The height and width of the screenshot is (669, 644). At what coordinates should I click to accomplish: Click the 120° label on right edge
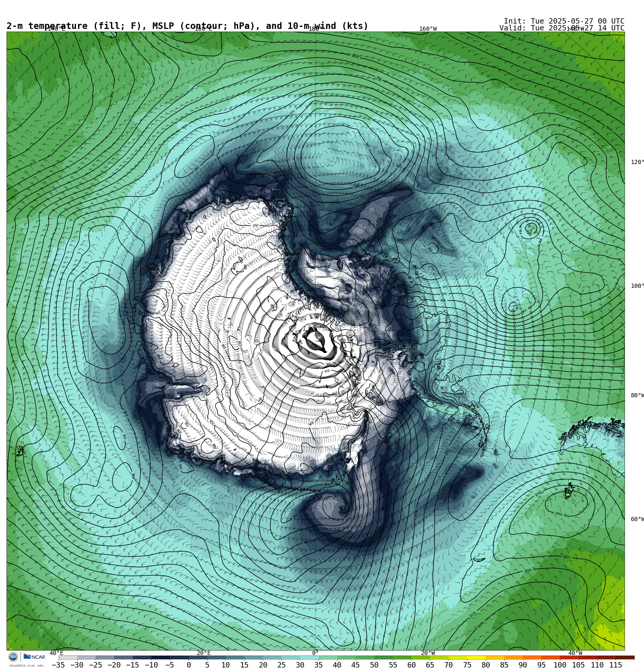point(637,162)
